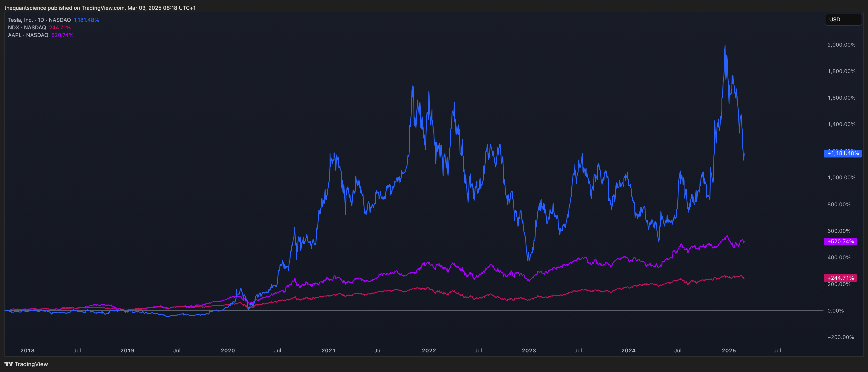Click the 2021 time axis label
This screenshot has width=868, height=372.
click(328, 350)
